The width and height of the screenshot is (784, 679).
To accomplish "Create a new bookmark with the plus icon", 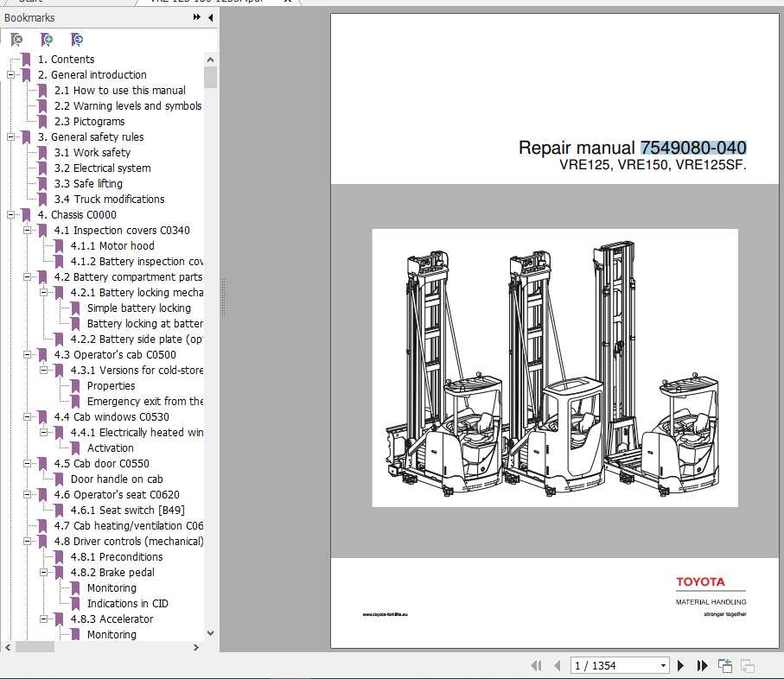I will tap(47, 40).
